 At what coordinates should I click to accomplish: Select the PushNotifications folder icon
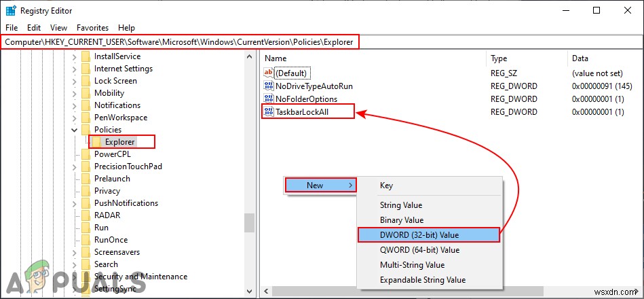(x=86, y=203)
